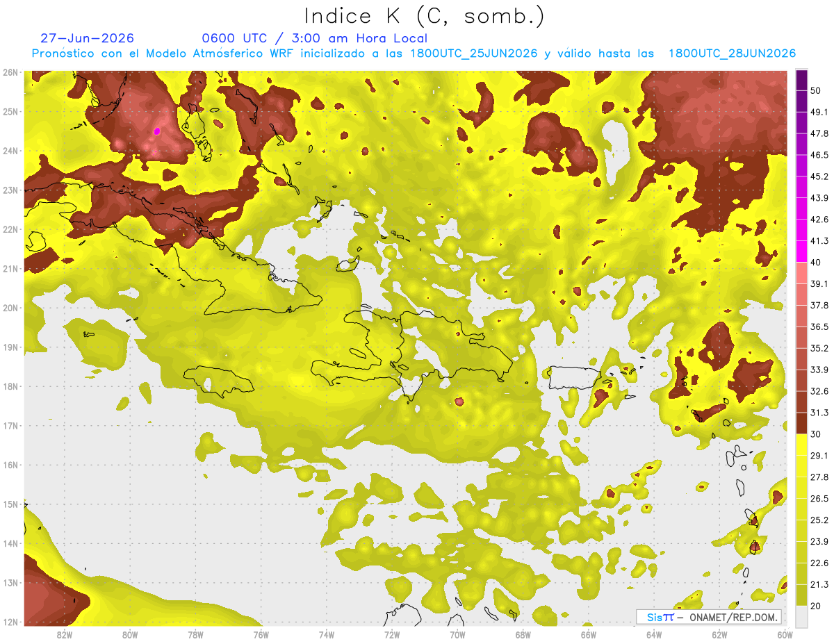Screen dimensions: 834x644
Task: Click the SisTT logo text
Action: (660, 617)
